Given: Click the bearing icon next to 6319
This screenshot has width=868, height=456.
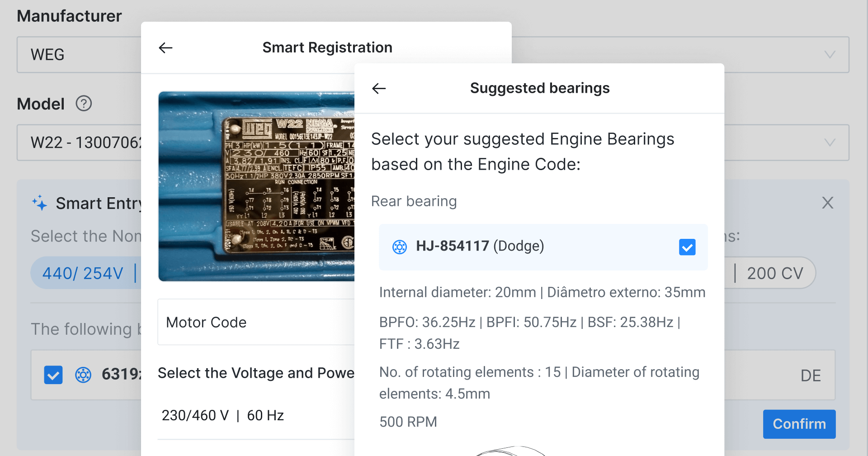Looking at the screenshot, I should [x=83, y=375].
